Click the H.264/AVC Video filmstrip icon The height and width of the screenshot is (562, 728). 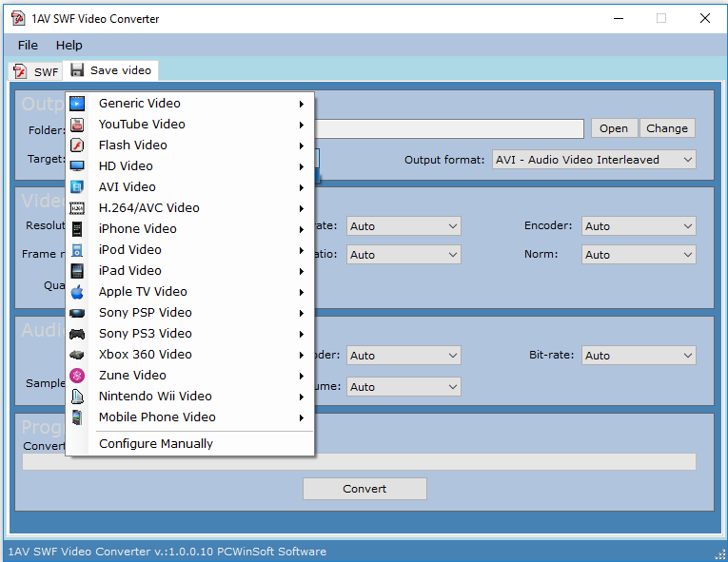tap(77, 208)
